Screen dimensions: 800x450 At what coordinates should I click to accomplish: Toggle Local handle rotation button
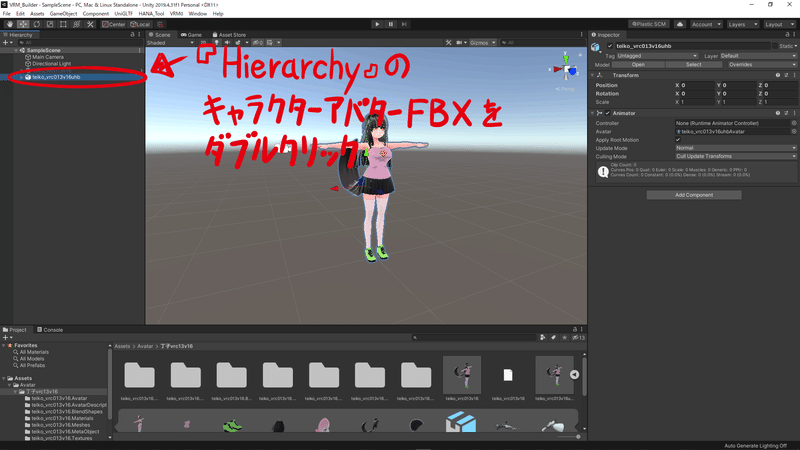coord(140,24)
